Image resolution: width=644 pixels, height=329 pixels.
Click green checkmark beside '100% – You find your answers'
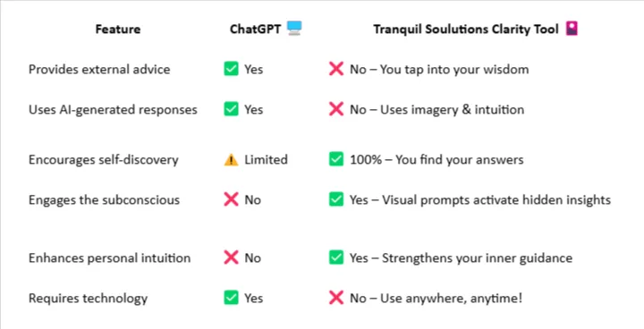click(x=336, y=159)
